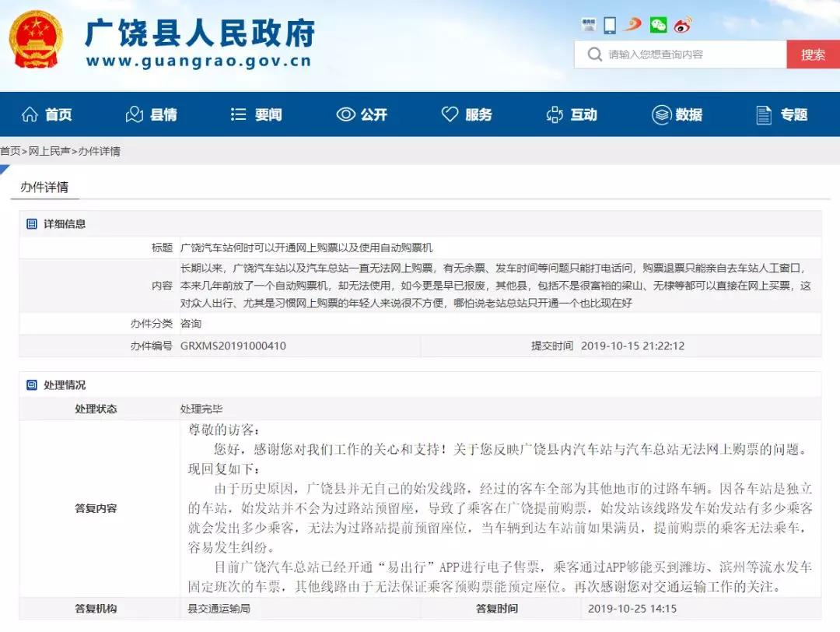The image size is (840, 632).
Task: Click the national emblem logo
Action: [x=36, y=39]
